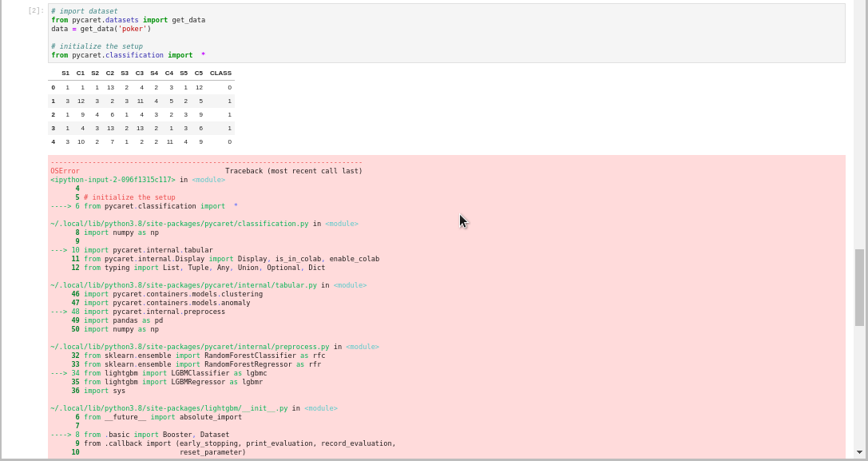Click the OSError label in the traceback
Viewport: 868px width, 461px height.
click(63, 170)
